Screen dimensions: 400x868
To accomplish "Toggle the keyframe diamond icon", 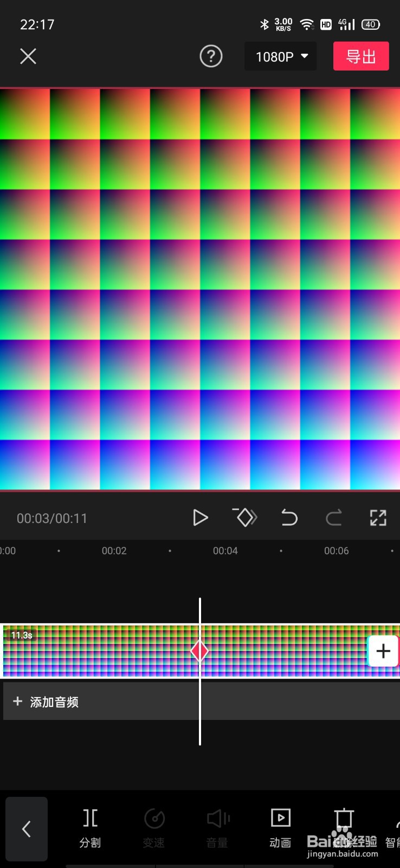I will [245, 517].
